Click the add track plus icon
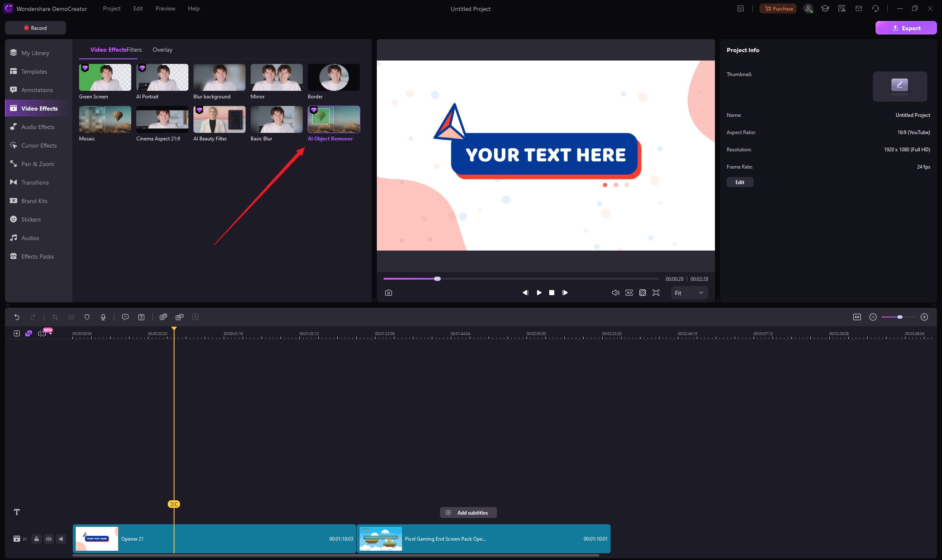The image size is (942, 560). point(17,333)
